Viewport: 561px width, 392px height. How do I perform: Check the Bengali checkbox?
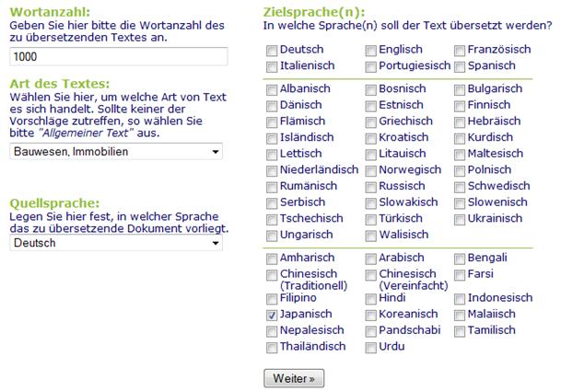pos(460,259)
